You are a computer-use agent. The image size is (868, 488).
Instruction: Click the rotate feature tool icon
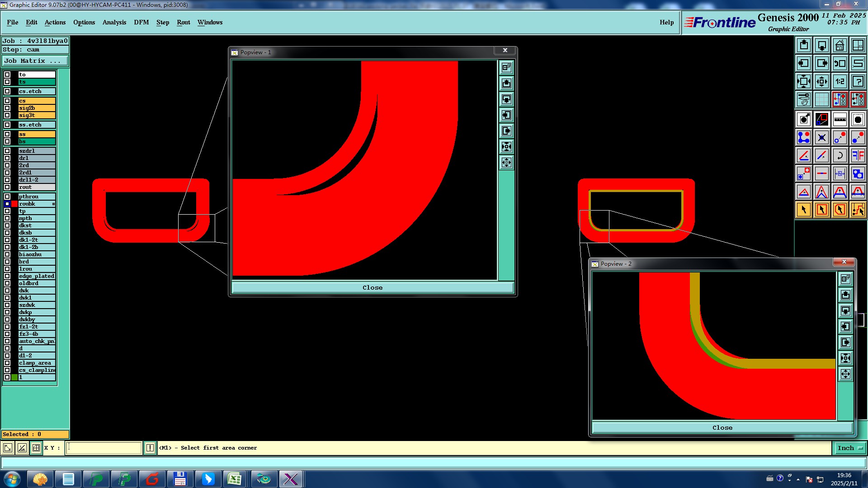click(840, 155)
